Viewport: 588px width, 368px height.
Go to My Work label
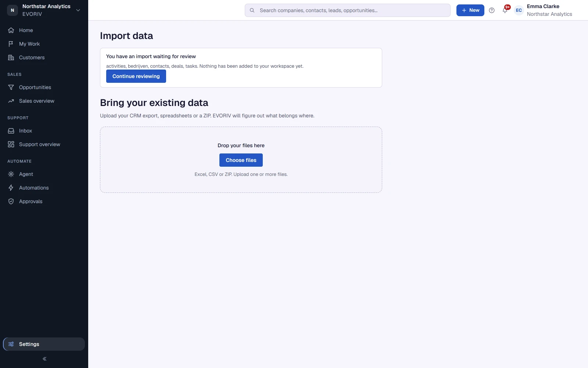[29, 44]
